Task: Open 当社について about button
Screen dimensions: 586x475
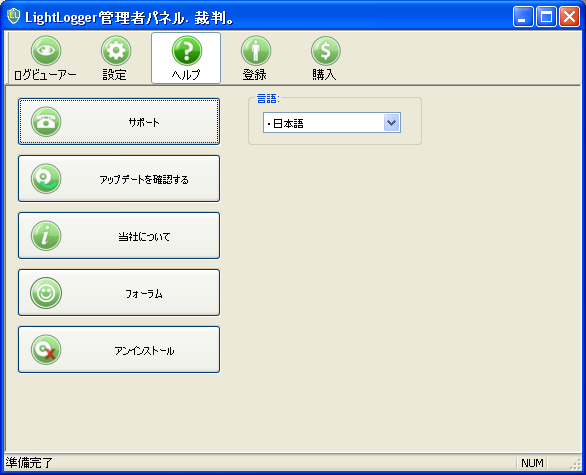Action: point(119,235)
